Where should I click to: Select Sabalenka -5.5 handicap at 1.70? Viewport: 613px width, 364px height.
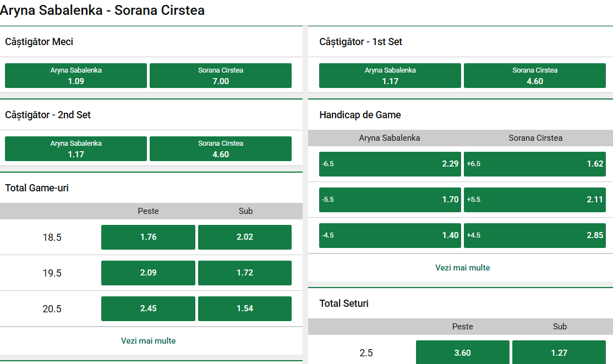[390, 200]
